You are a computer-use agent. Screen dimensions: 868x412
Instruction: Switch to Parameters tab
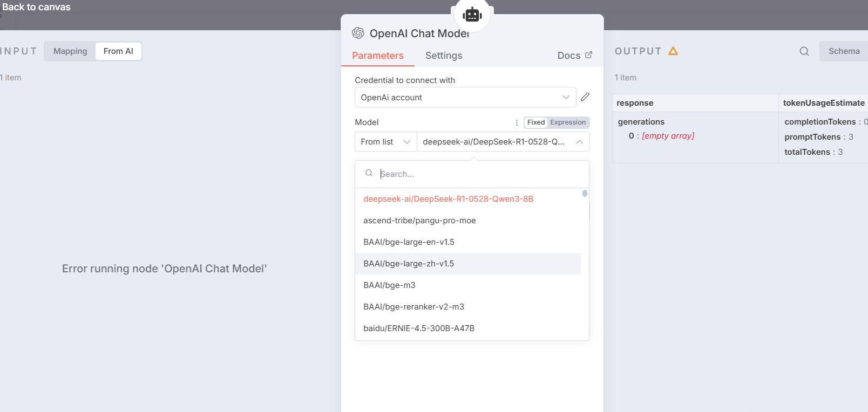pyautogui.click(x=378, y=56)
